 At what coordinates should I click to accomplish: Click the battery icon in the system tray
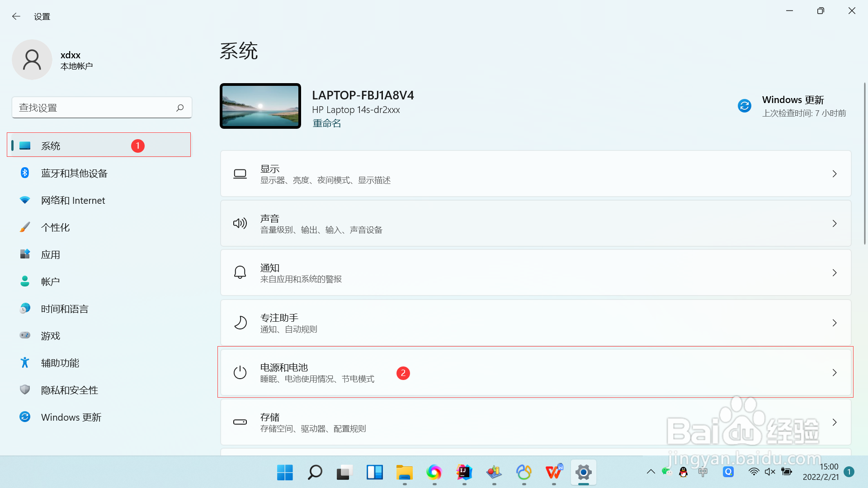(x=787, y=471)
